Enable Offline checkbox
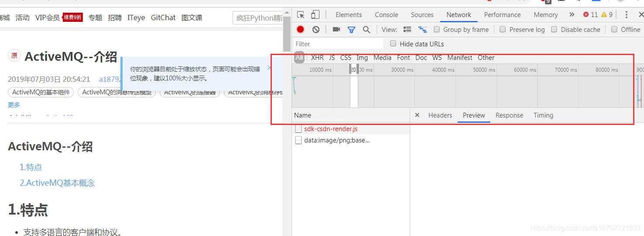Image resolution: width=644 pixels, height=236 pixels. click(x=614, y=30)
